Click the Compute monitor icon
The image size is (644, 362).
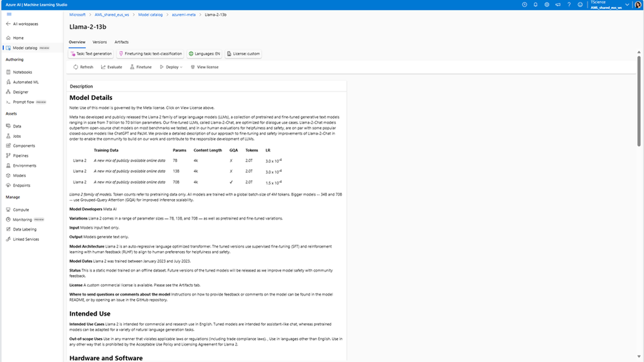(8, 209)
